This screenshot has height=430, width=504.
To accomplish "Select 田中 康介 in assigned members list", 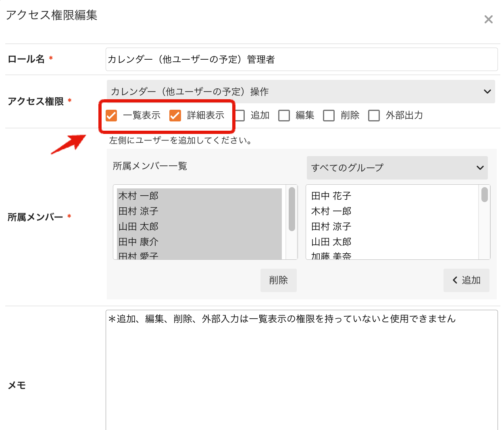I will pyautogui.click(x=139, y=242).
